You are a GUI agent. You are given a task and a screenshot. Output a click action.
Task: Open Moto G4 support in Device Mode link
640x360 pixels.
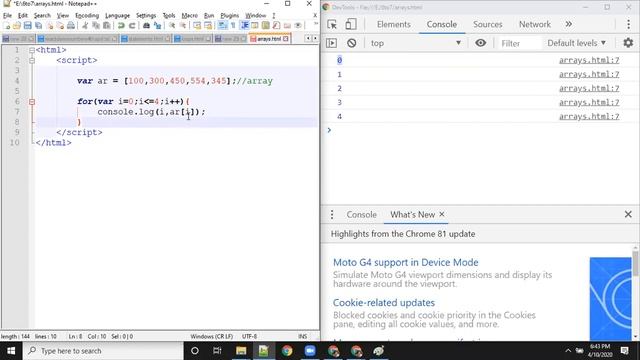click(406, 262)
